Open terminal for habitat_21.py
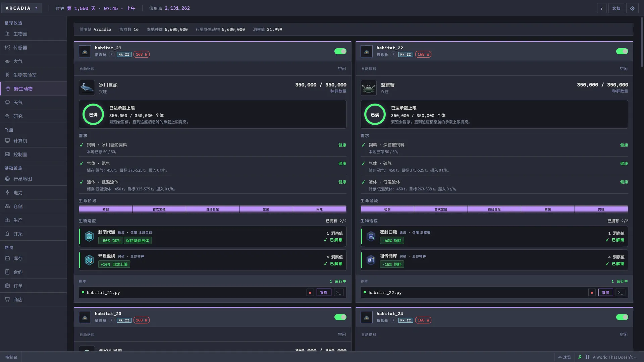This screenshot has width=644, height=362. tap(338, 293)
